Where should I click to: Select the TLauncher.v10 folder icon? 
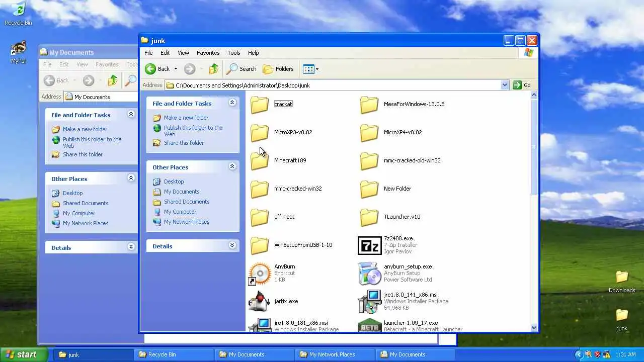[x=369, y=217]
